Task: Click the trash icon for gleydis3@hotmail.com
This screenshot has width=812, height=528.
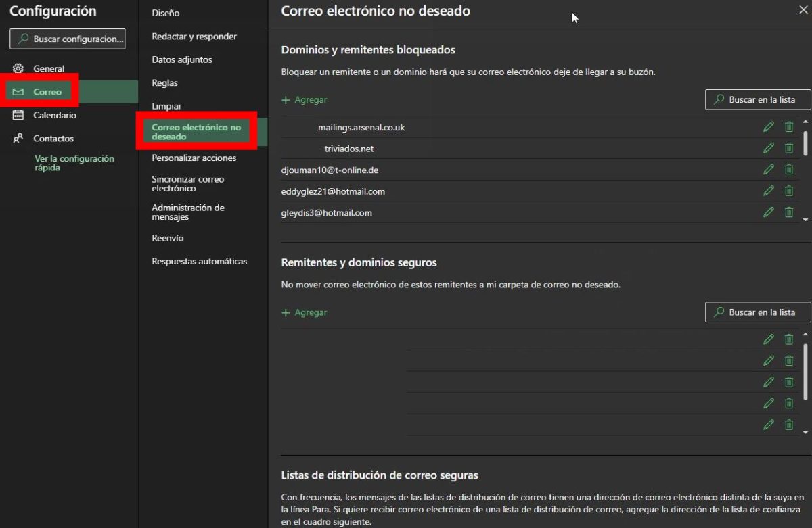Action: 788,212
